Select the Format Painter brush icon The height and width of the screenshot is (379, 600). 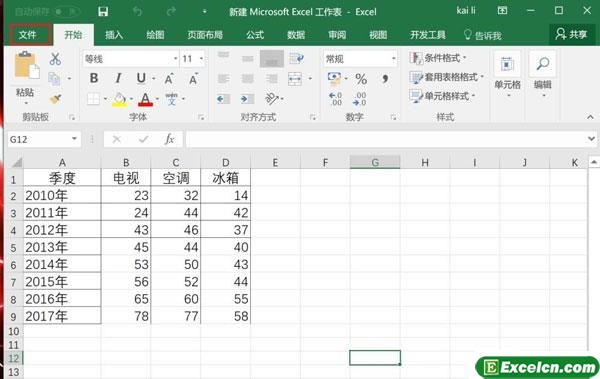[55, 99]
